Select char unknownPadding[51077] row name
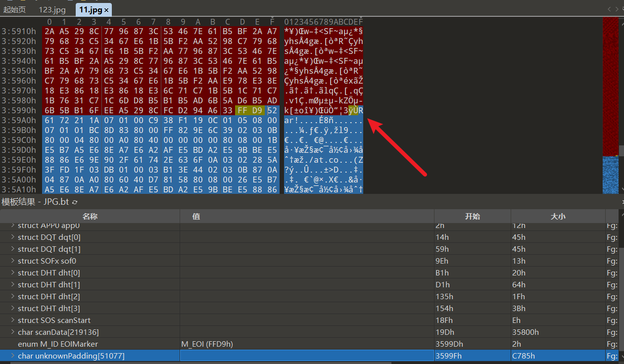The image size is (624, 364). coord(71,356)
